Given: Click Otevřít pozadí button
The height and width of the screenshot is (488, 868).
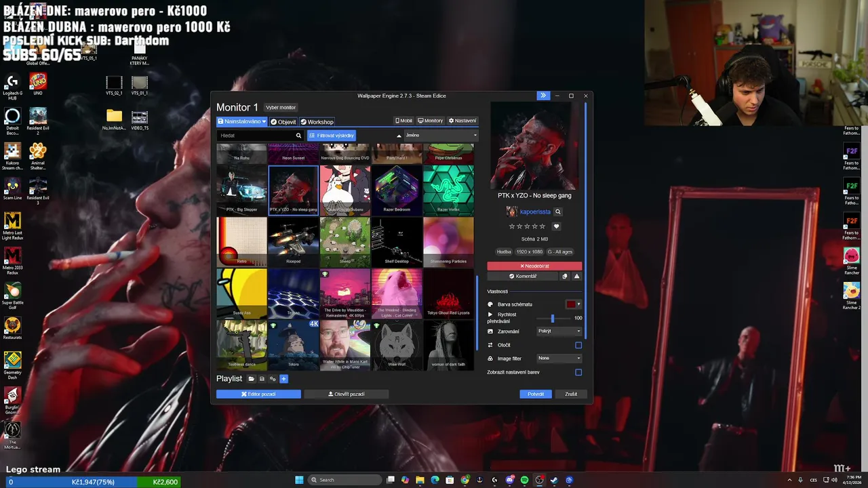Looking at the screenshot, I should [346, 394].
